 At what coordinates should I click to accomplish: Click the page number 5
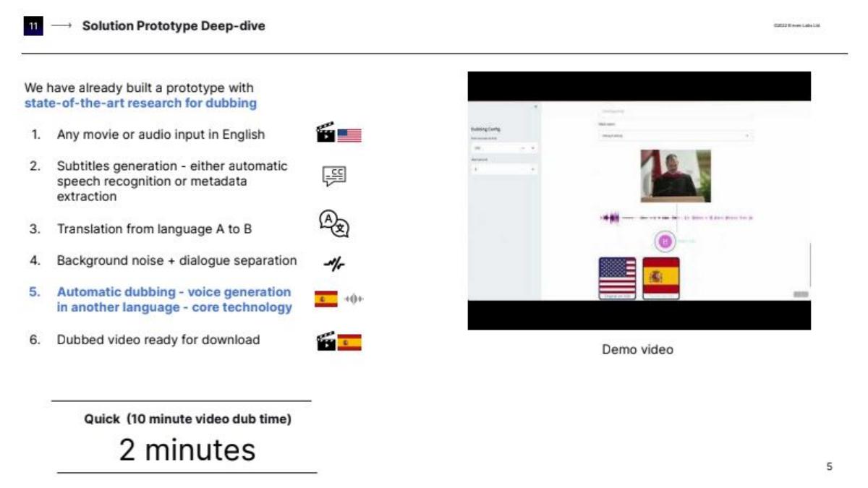coord(830,466)
